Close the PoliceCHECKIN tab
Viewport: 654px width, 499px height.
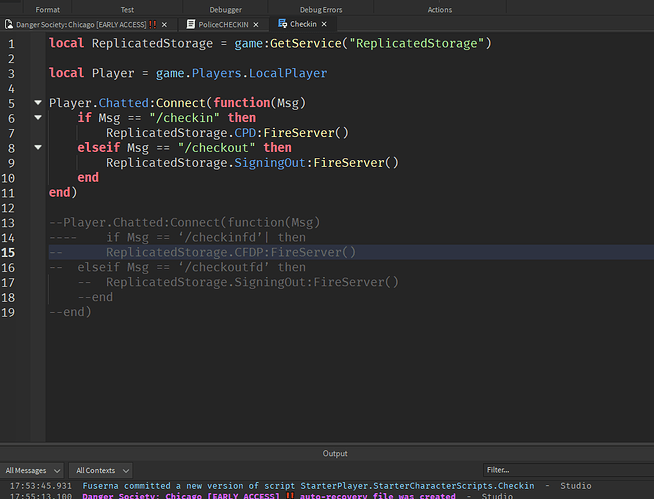point(256,25)
